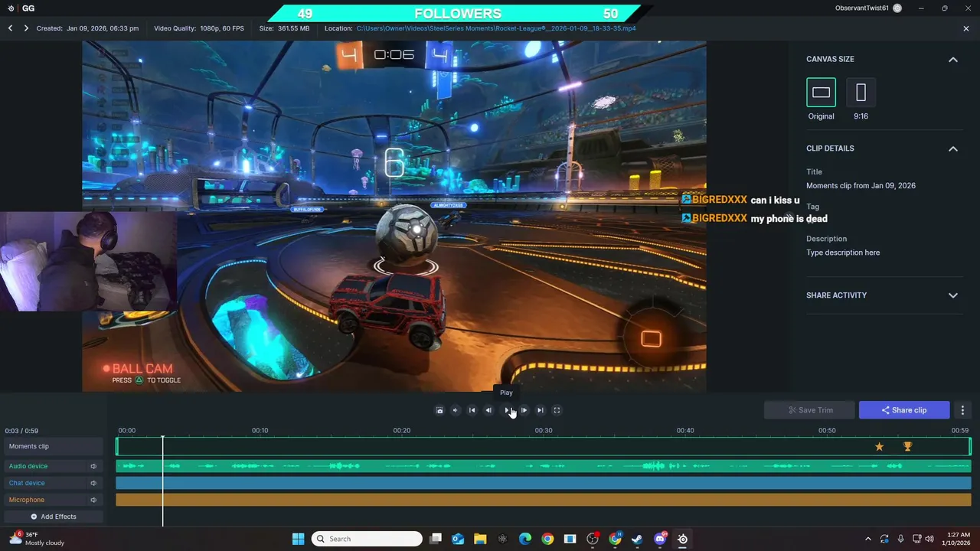The height and width of the screenshot is (551, 980).
Task: Click the orange microphone track bar
Action: 543,500
